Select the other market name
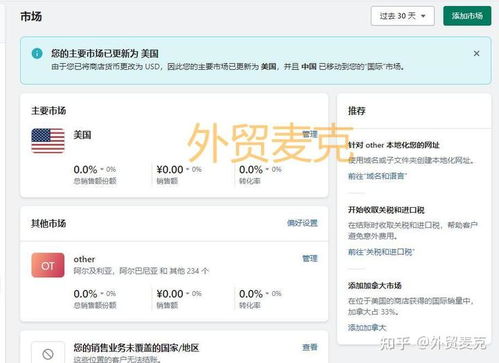Viewport: 499px width, 363px height. [x=84, y=259]
